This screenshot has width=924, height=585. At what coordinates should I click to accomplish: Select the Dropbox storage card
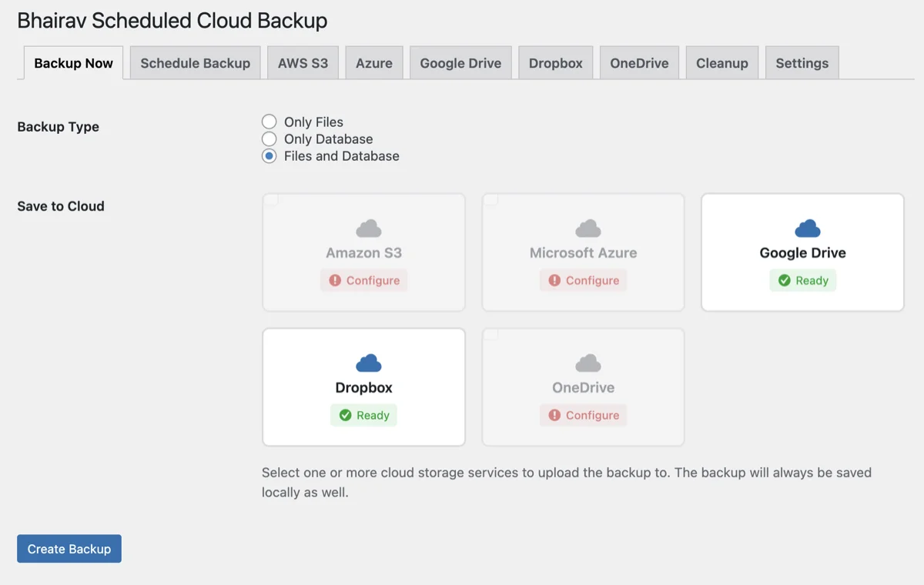pyautogui.click(x=363, y=386)
